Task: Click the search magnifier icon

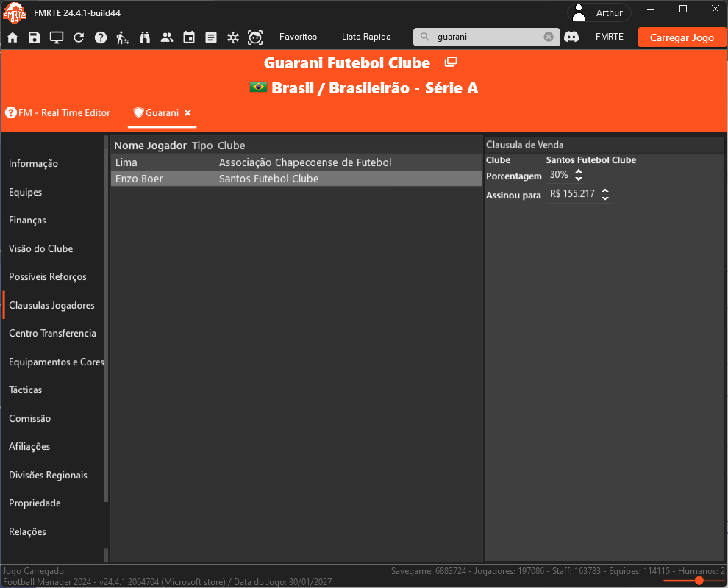Action: (424, 37)
